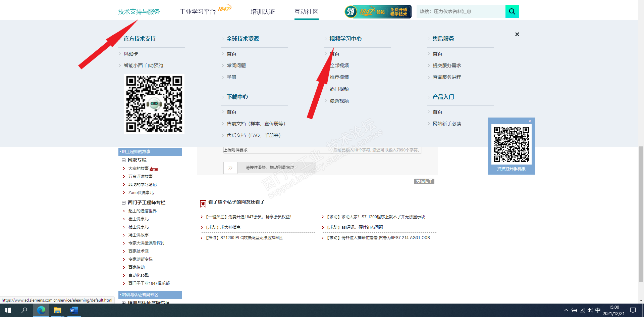
Task: Open 智能小西-自助预约 link
Action: [x=143, y=65]
